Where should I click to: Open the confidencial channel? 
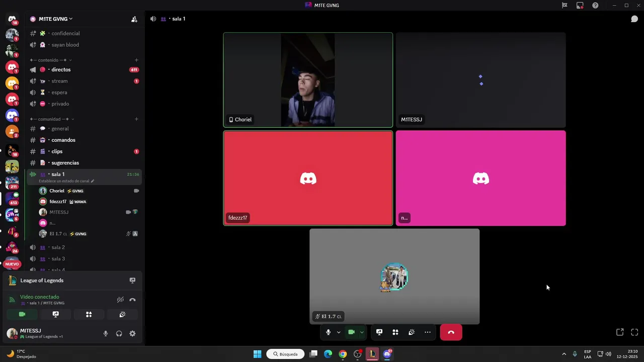(x=85, y=33)
